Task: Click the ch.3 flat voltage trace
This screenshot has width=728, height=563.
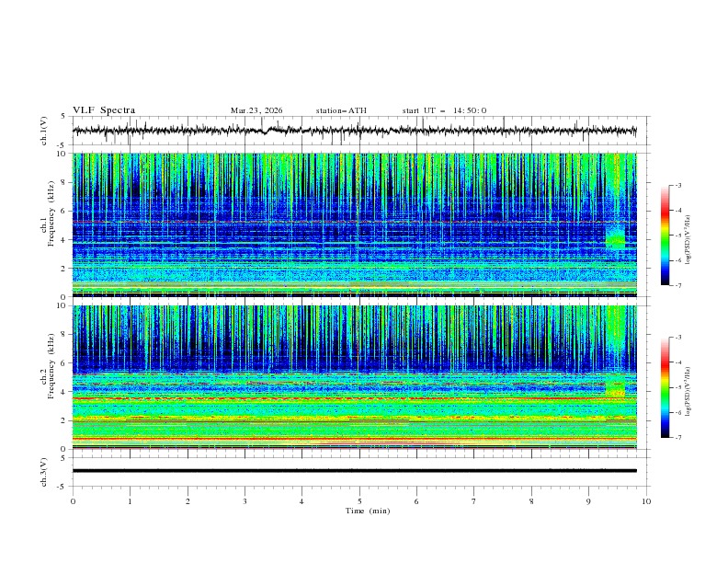Action: coord(354,471)
